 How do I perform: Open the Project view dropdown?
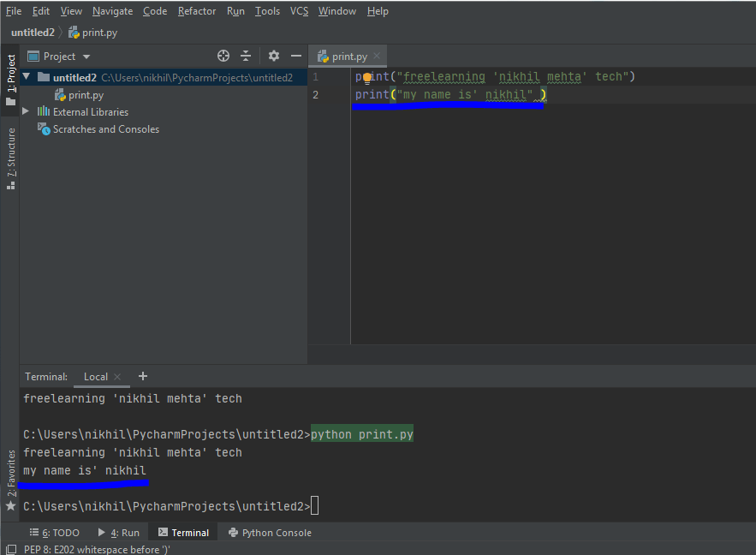[x=86, y=57]
